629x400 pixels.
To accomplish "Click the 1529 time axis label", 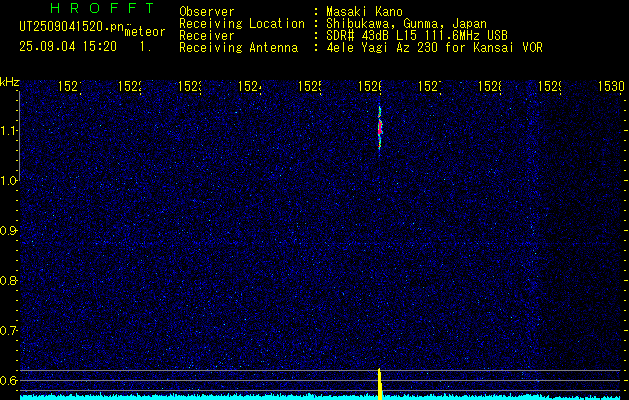I will point(550,86).
